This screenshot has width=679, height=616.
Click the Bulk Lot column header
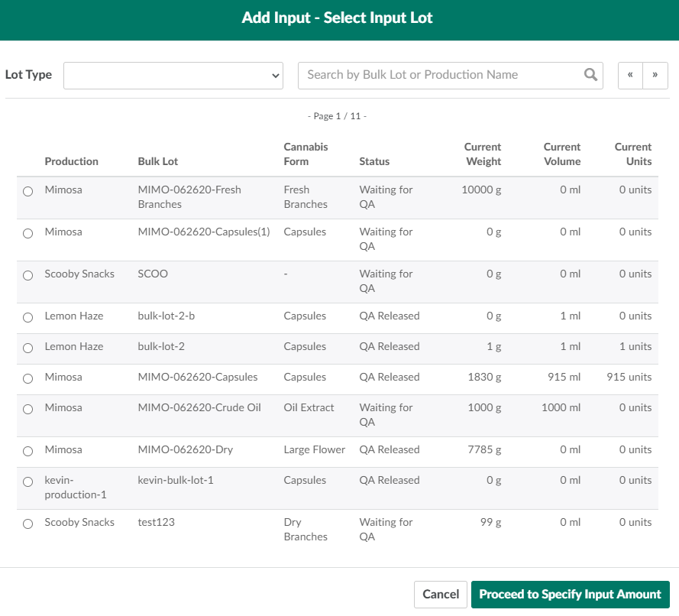pos(158,161)
